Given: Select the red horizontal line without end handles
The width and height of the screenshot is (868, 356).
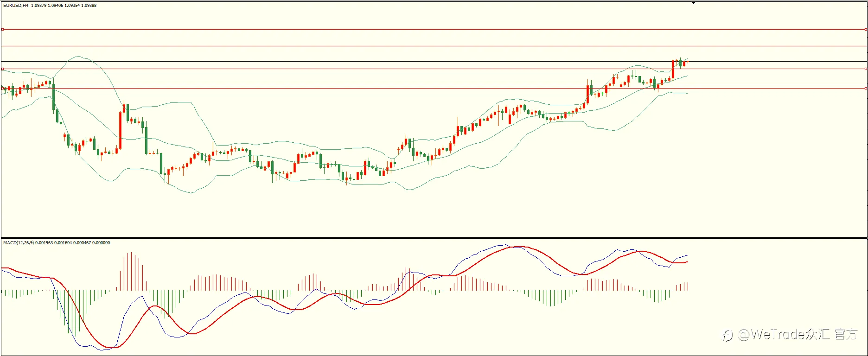Looking at the screenshot, I should point(434,46).
